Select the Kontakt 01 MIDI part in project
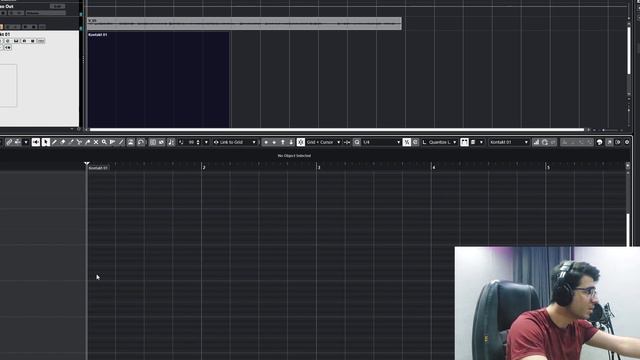Screen dimensions: 640x360 pyautogui.click(x=158, y=80)
